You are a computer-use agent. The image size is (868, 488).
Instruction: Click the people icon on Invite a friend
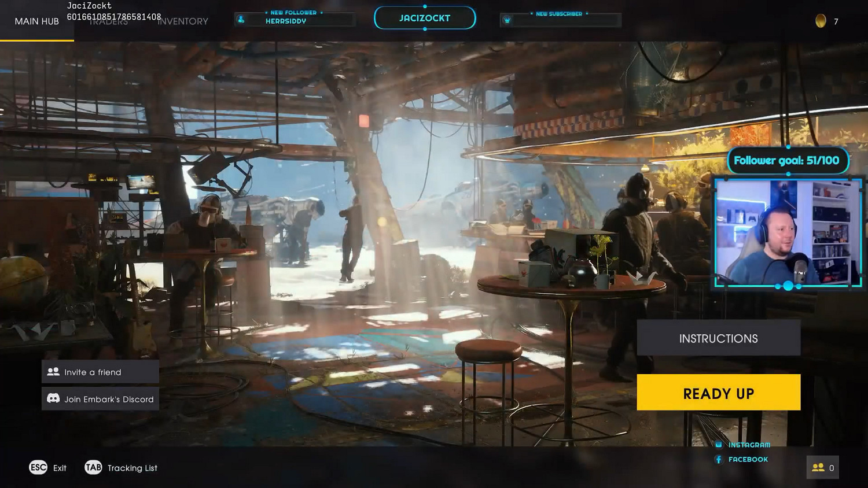click(x=53, y=372)
